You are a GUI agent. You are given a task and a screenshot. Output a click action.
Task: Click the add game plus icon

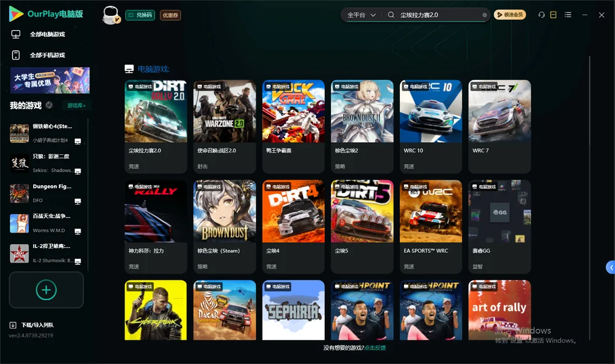pyautogui.click(x=46, y=290)
